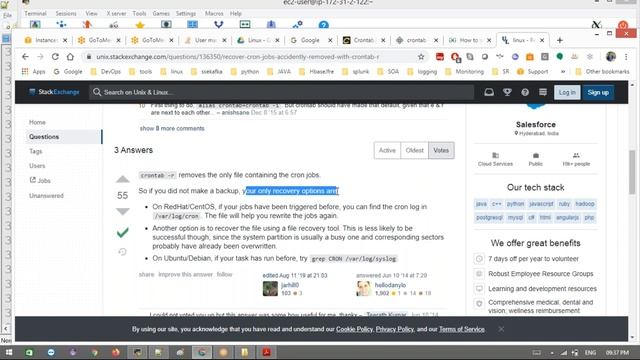Open the Terms of Service link
Screen dimensions: 640x360
click(x=462, y=329)
